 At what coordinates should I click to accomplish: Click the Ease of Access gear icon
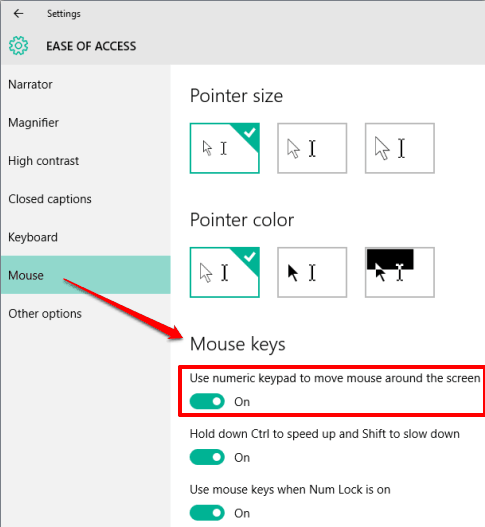18,46
